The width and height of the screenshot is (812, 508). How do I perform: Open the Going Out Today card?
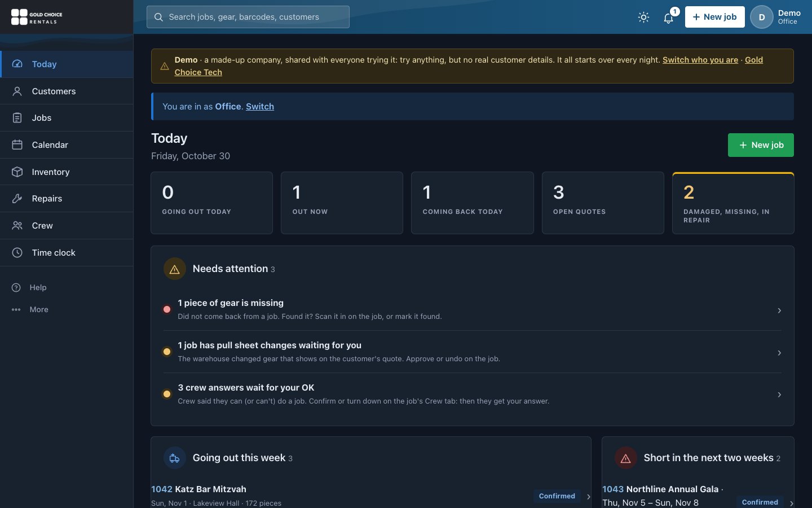pos(211,203)
